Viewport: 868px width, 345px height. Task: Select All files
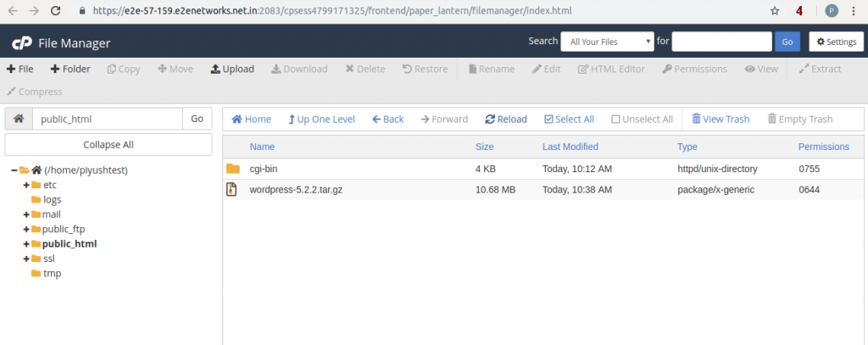coord(569,119)
